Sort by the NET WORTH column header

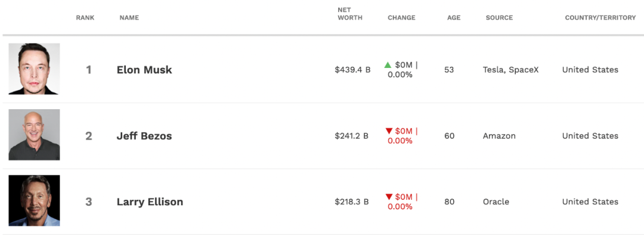[x=350, y=14]
